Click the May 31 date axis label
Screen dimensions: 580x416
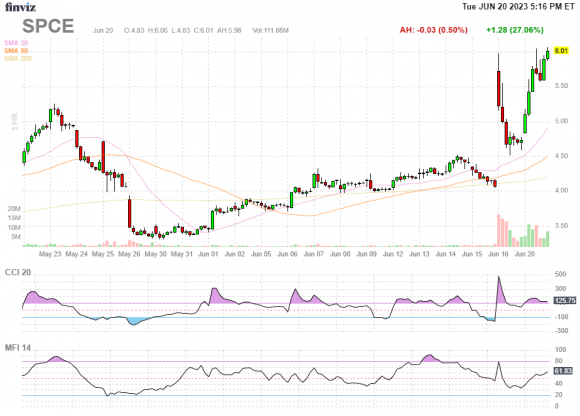(x=182, y=254)
